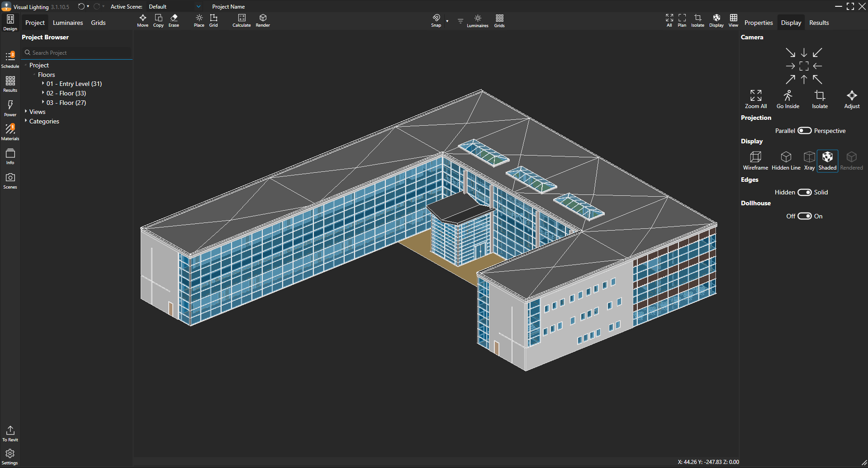Select Xray display mode
This screenshot has width=868, height=468.
809,161
